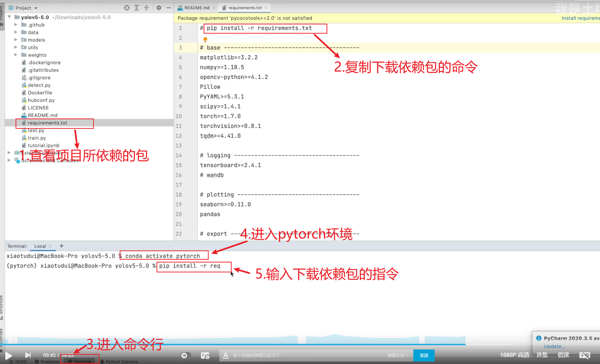This screenshot has height=364, width=600.
Task: Click the Collapse All icon in Project panel
Action: [x=147, y=8]
